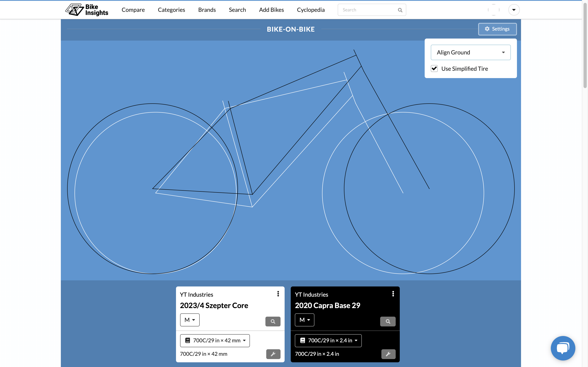Image resolution: width=588 pixels, height=367 pixels.
Task: Uncheck Use Simplified Tire checkbox
Action: coord(434,69)
